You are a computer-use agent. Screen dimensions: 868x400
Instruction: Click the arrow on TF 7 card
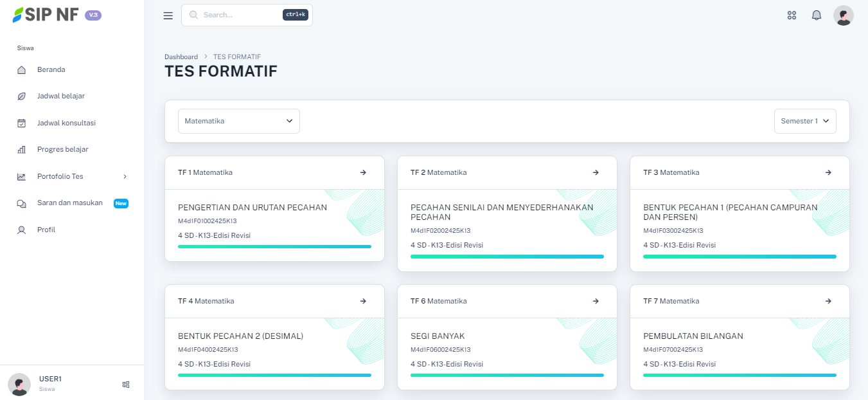coord(828,301)
